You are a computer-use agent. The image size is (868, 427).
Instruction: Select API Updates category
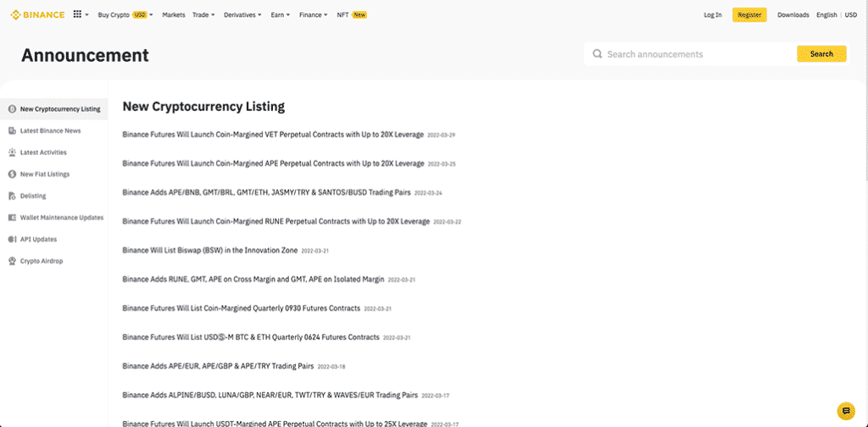point(53,239)
